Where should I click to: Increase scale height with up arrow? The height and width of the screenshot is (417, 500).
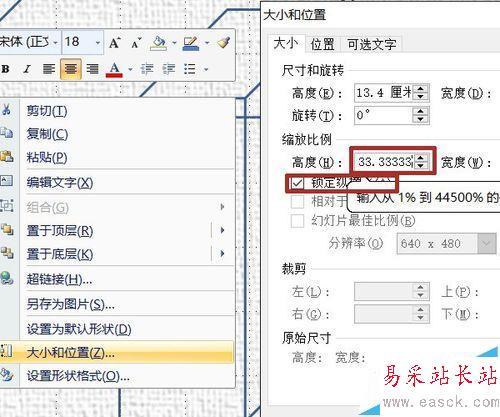421,158
